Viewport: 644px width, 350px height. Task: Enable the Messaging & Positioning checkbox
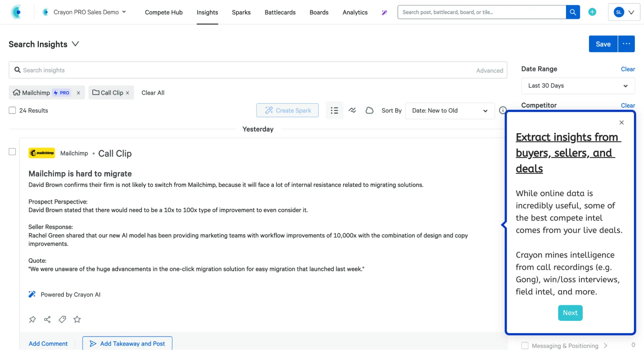(525, 345)
